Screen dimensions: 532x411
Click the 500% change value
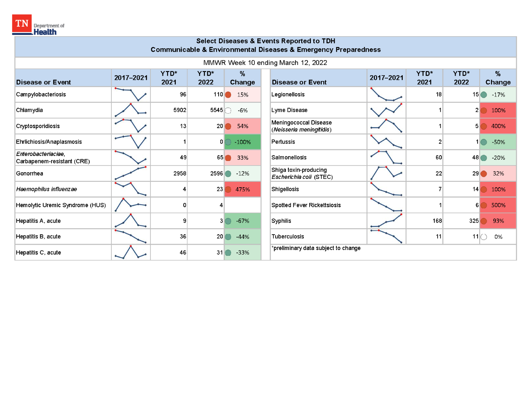[498, 205]
